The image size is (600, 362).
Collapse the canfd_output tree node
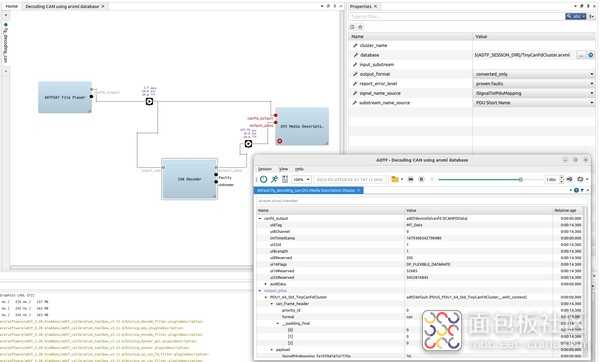(260, 219)
